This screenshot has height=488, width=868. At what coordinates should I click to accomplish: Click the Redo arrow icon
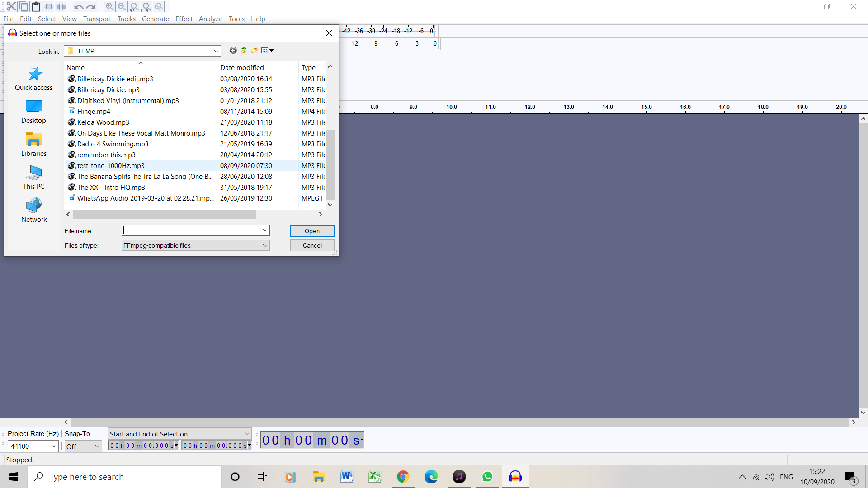coord(91,6)
